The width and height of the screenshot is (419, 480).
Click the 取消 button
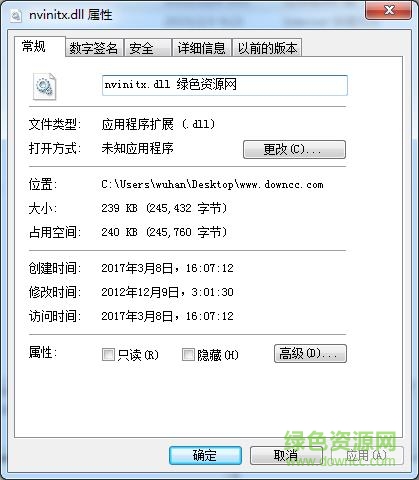coord(286,455)
